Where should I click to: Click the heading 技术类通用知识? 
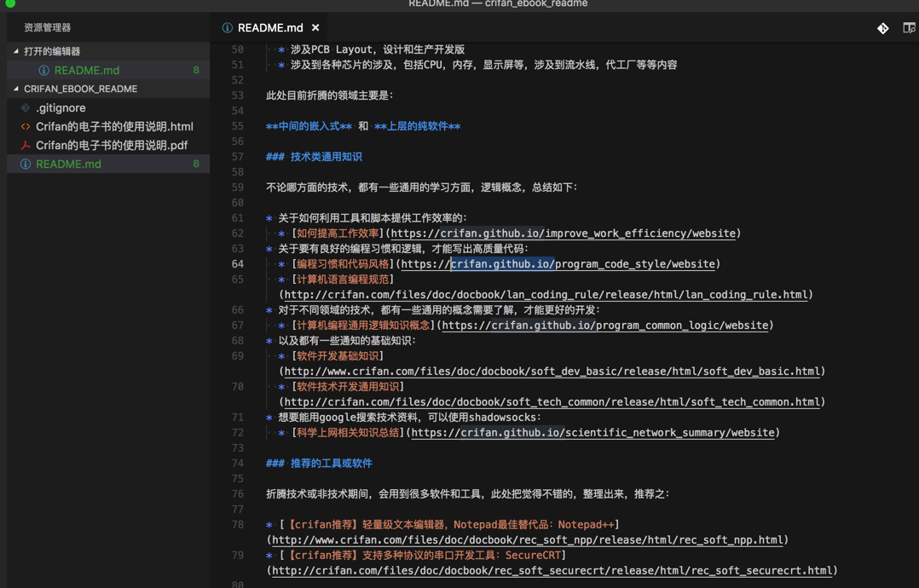pos(326,157)
